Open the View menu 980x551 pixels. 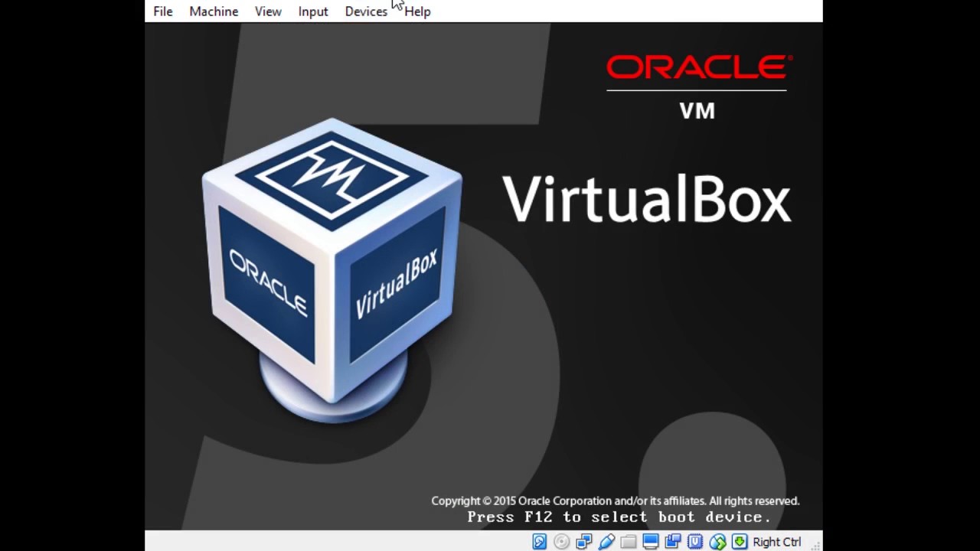(268, 11)
